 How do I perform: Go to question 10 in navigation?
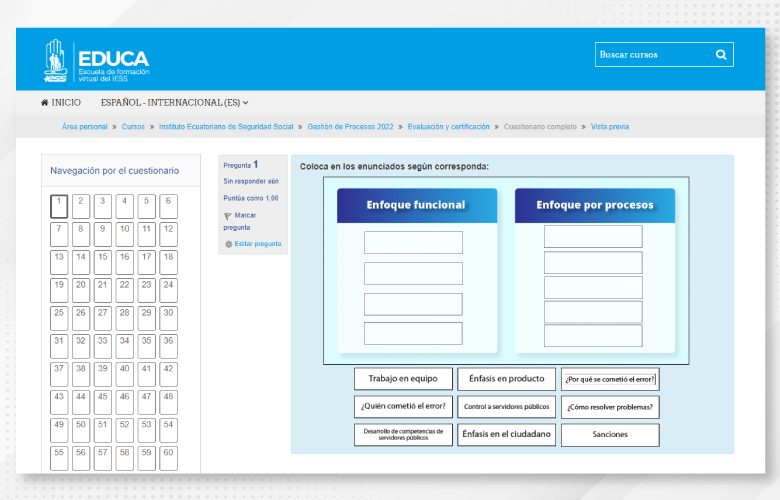coord(124,234)
